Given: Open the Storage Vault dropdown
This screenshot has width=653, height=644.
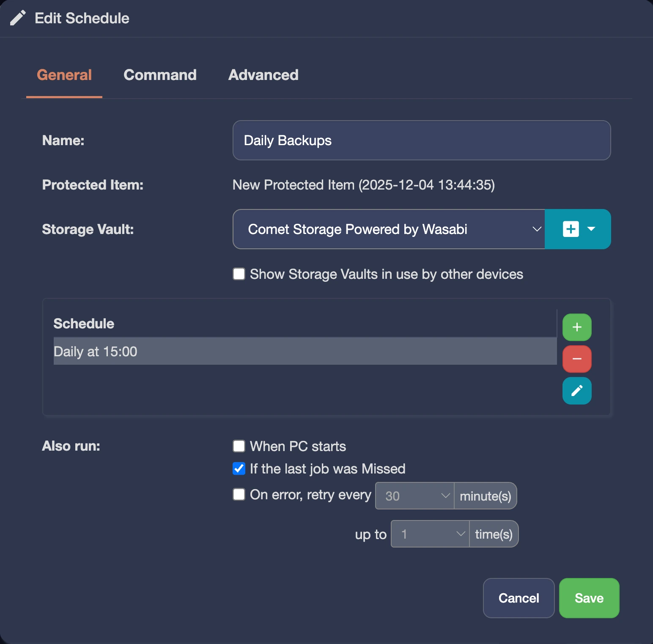Looking at the screenshot, I should [x=389, y=229].
